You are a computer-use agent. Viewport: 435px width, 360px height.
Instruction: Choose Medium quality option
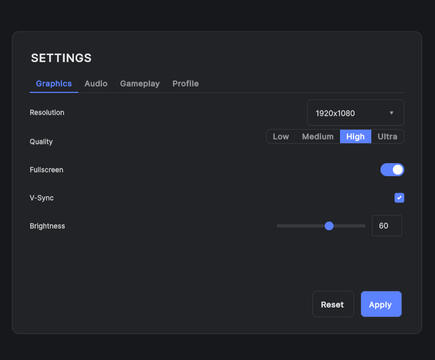(x=318, y=137)
